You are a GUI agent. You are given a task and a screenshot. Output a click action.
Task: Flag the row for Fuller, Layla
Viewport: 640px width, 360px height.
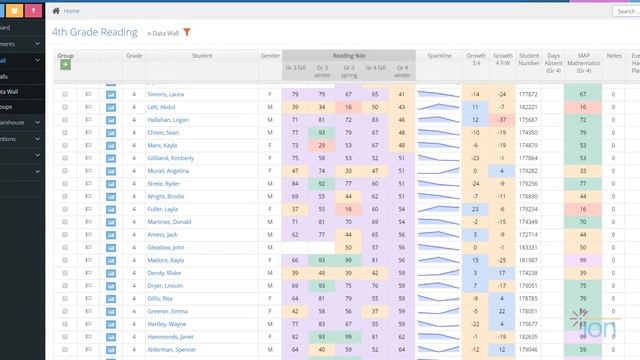click(88, 209)
